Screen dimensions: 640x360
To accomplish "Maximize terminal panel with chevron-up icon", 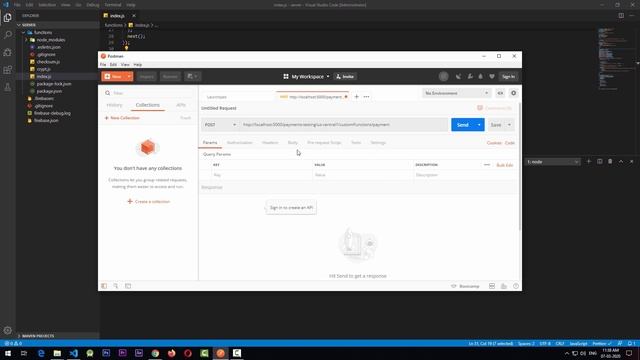I will [x=621, y=162].
